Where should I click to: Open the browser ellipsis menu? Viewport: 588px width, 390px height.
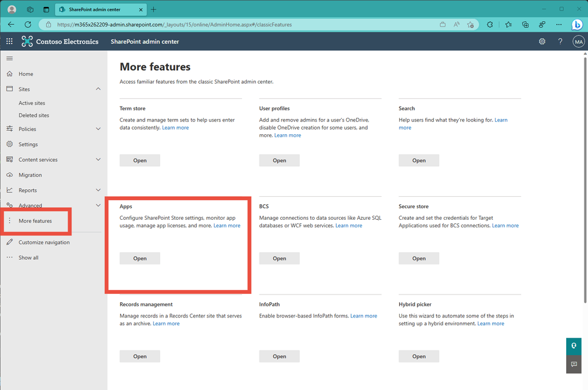[x=559, y=24]
